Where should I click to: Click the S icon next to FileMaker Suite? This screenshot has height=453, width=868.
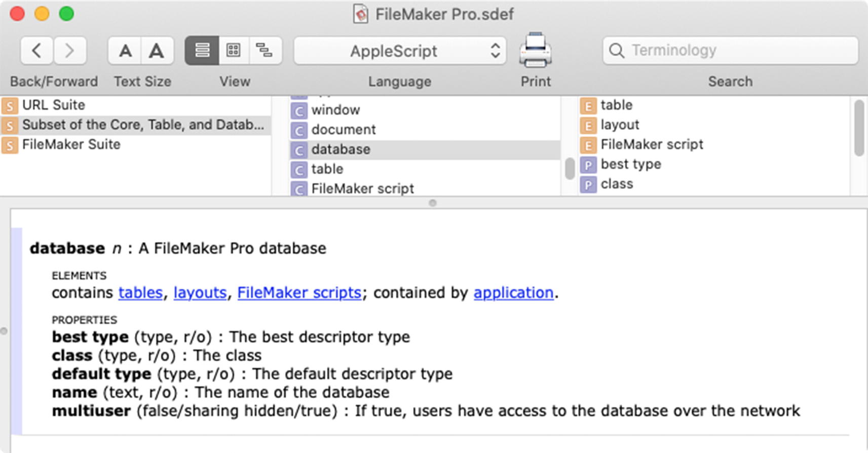point(10,145)
